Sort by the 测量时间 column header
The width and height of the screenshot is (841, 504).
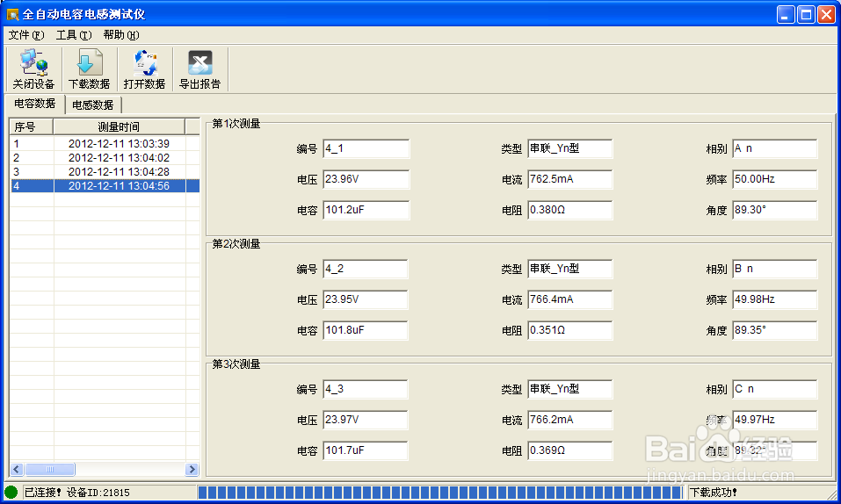click(119, 127)
